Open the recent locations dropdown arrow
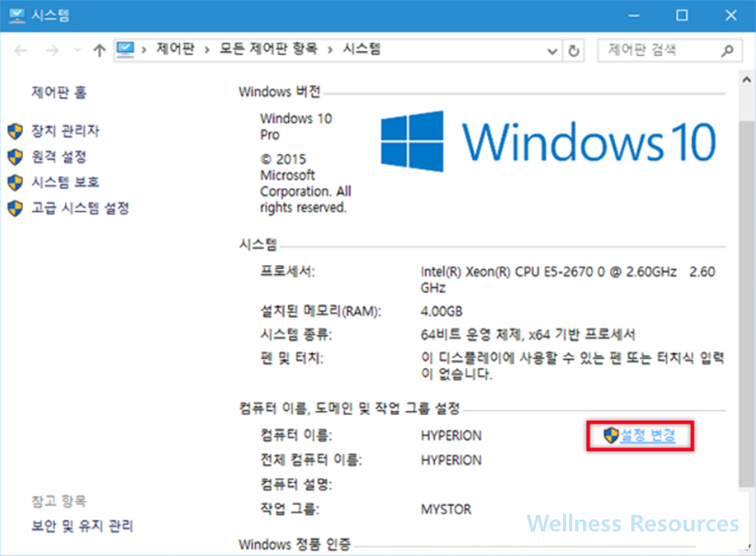756x556 pixels. pos(77,51)
